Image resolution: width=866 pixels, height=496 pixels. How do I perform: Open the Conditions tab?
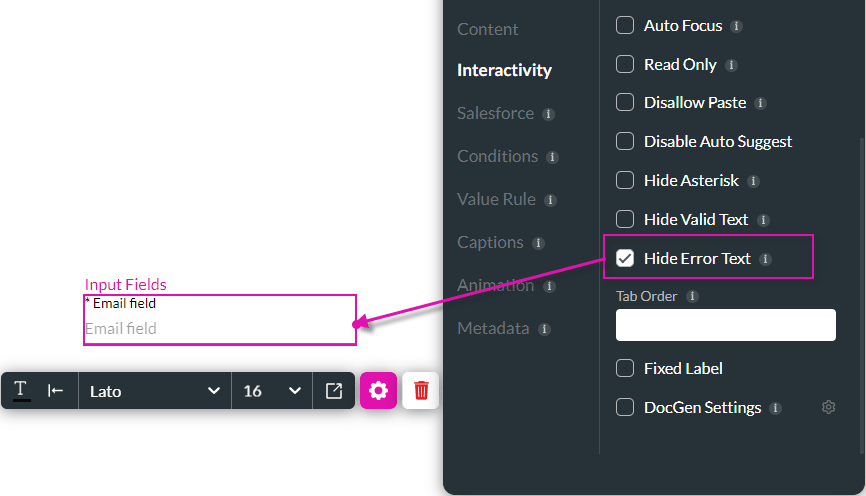pyautogui.click(x=498, y=156)
